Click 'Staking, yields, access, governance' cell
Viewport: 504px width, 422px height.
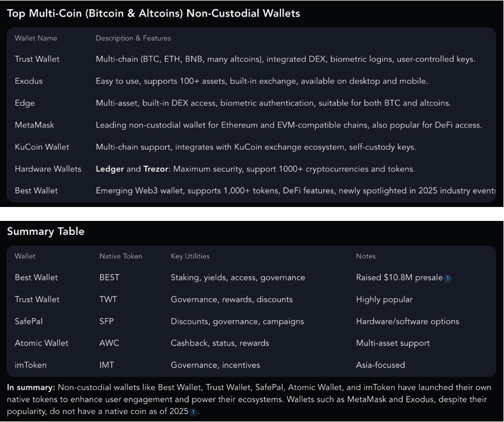pos(238,278)
